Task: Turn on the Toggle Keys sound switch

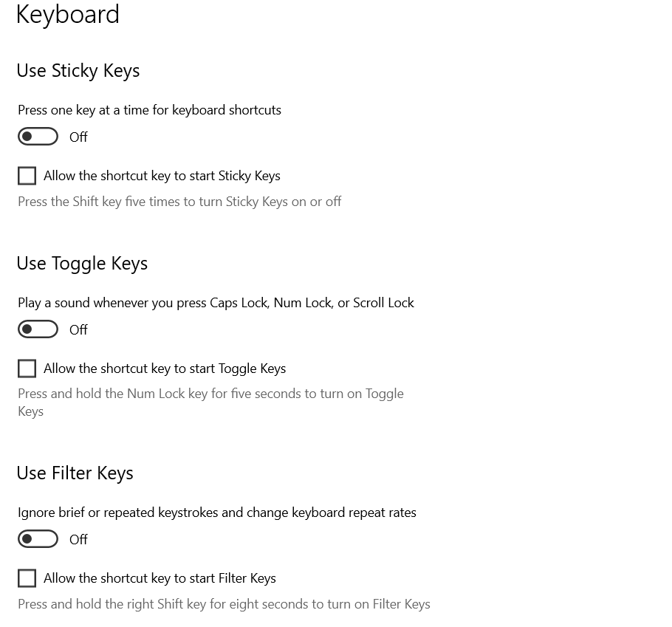Action: pos(38,329)
